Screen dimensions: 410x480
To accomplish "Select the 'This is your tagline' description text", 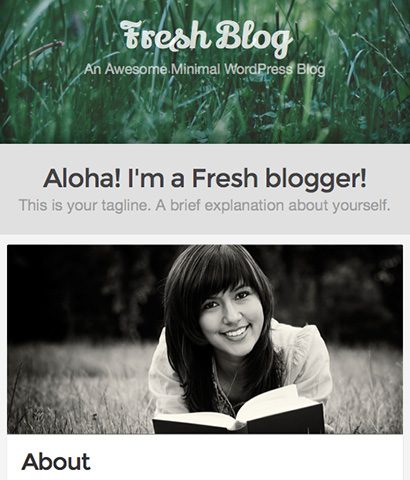I will [x=204, y=205].
